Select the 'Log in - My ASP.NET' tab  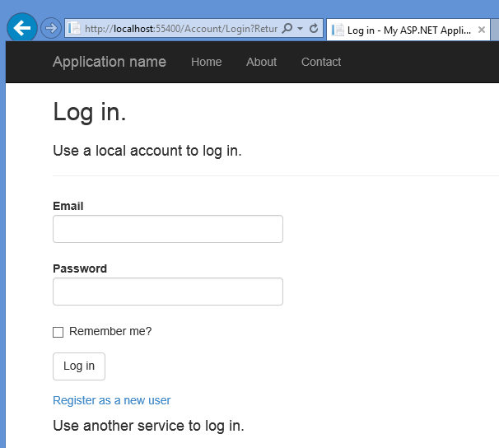coord(408,30)
